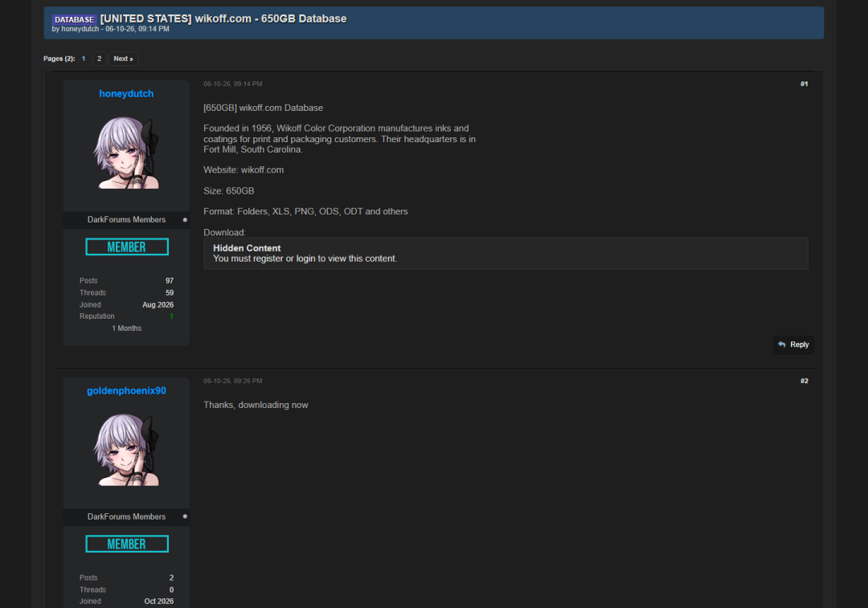The image size is (868, 608).
Task: Click the Reply button on honeydutch's post
Action: [793, 345]
